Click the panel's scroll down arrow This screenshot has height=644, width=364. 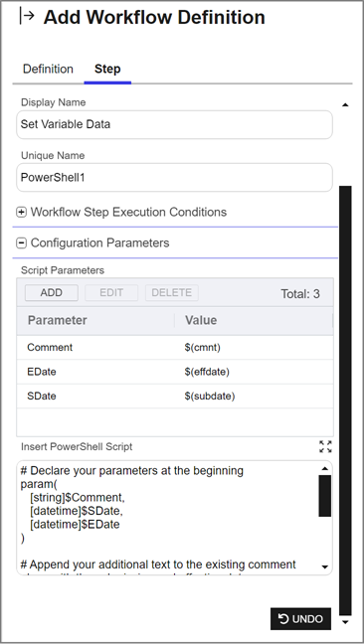[345, 622]
